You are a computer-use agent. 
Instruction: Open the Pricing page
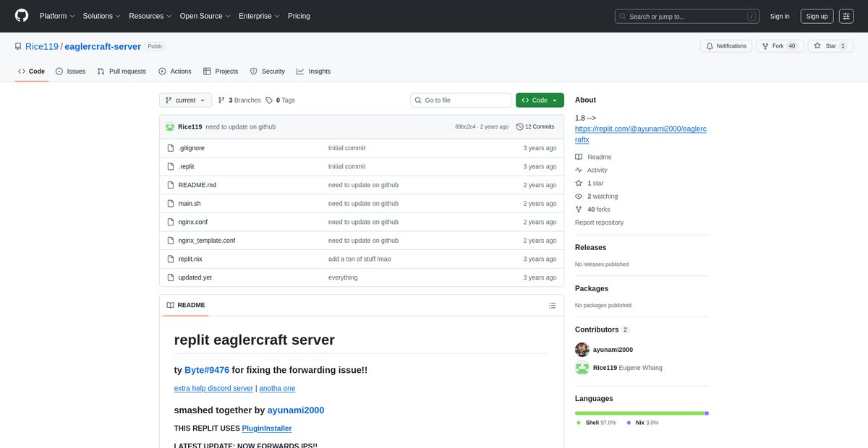(299, 16)
